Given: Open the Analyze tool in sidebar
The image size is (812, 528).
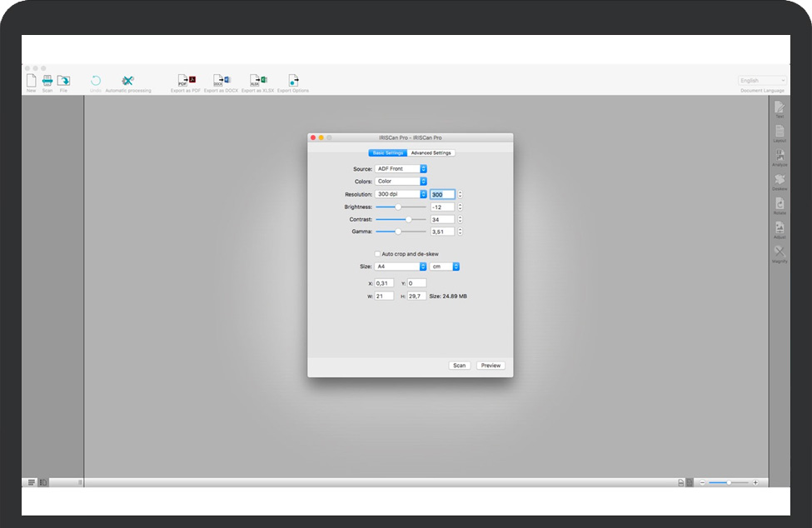Looking at the screenshot, I should [780, 156].
